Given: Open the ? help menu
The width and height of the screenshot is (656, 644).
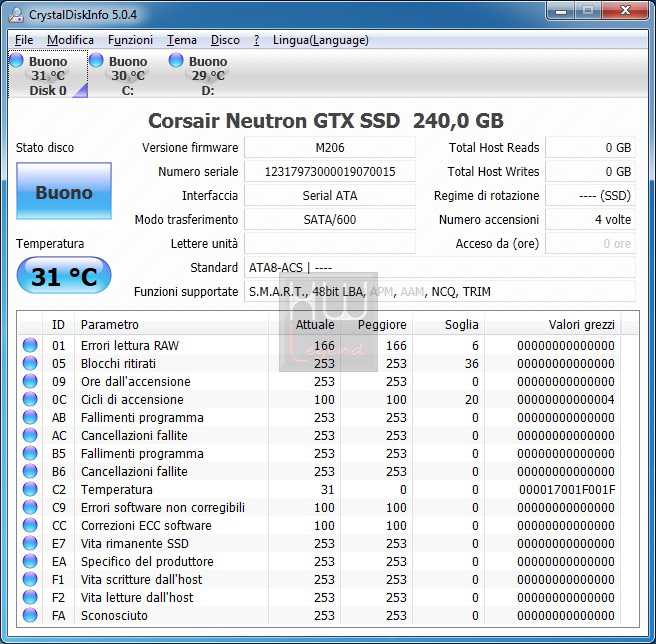Looking at the screenshot, I should click(x=256, y=40).
